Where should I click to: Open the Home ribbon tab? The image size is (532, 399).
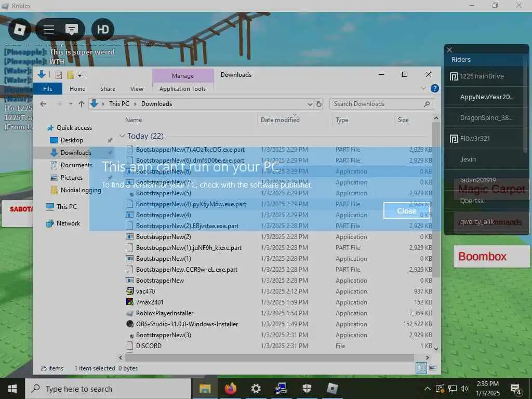coord(77,89)
